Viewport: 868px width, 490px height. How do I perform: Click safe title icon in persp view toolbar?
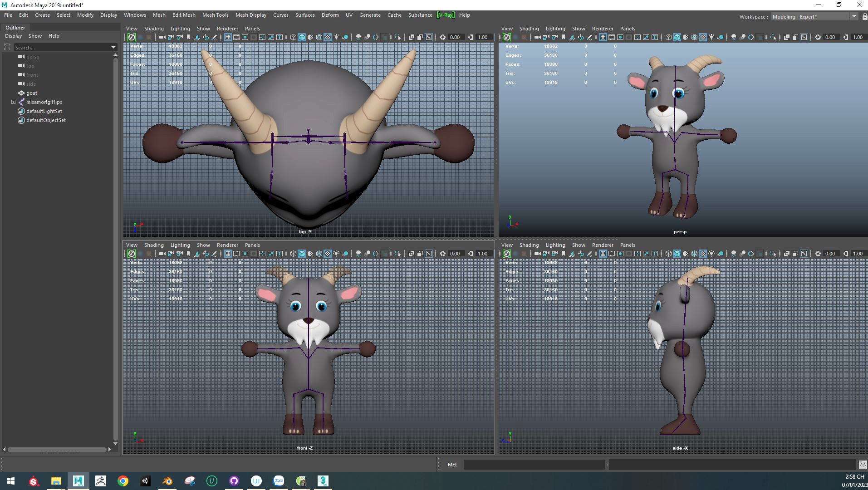655,37
